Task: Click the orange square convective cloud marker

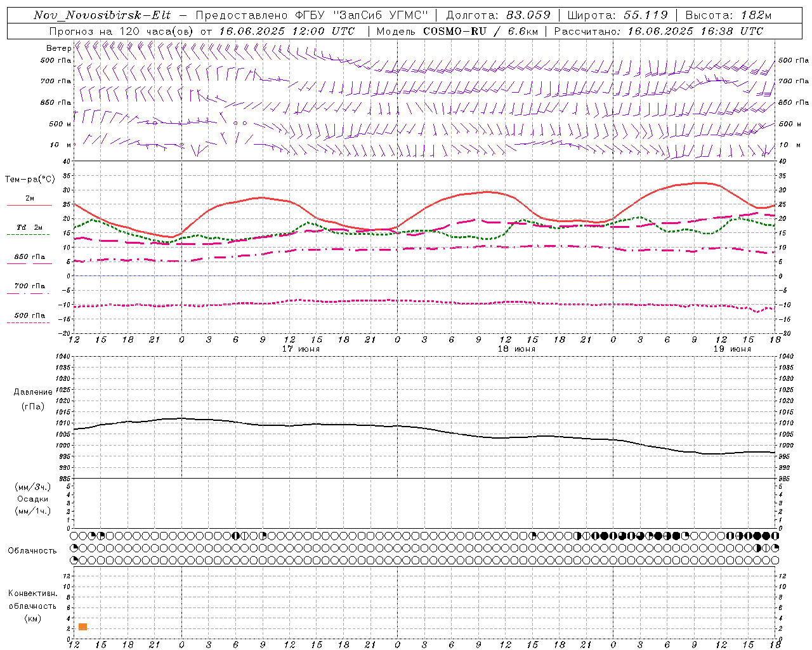Action: (x=82, y=627)
